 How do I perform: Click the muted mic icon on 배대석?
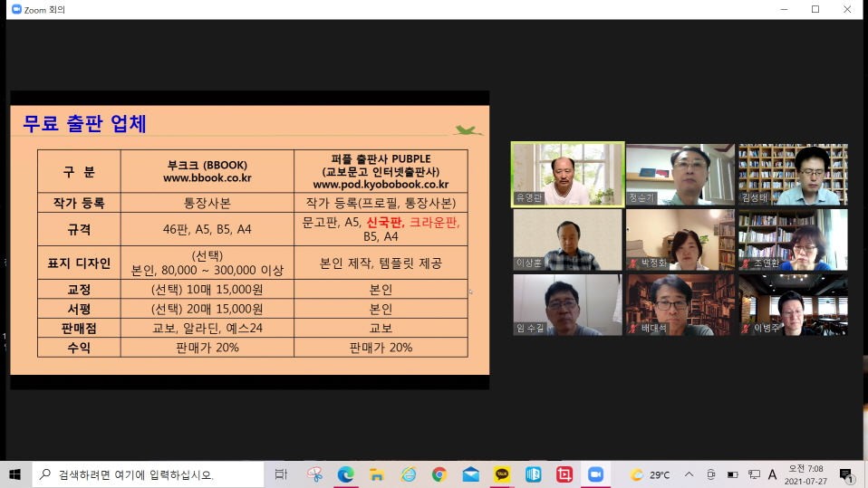click(633, 329)
